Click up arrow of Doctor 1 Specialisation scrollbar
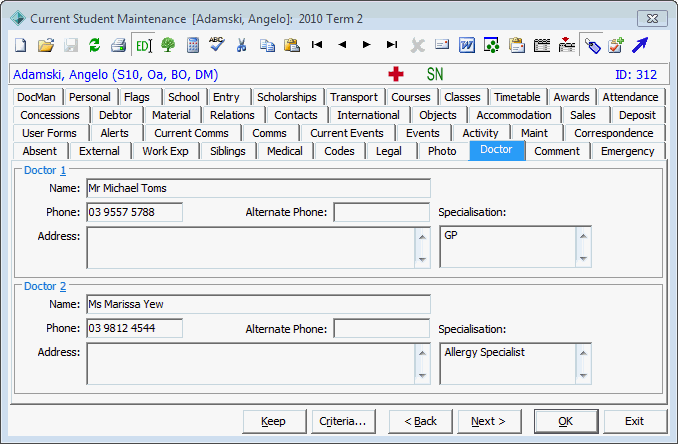This screenshot has height=444, width=678. [x=583, y=236]
